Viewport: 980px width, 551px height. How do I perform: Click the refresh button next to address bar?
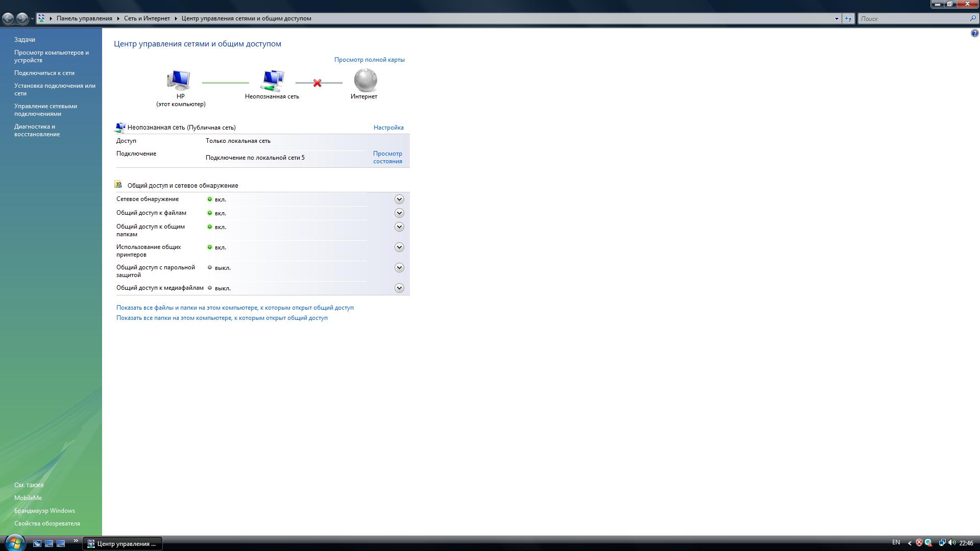848,18
